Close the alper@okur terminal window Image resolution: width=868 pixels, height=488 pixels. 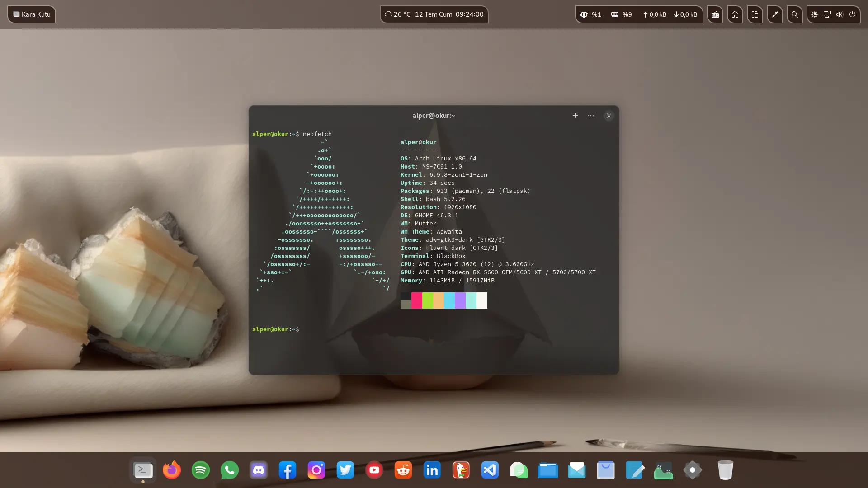[x=609, y=116]
